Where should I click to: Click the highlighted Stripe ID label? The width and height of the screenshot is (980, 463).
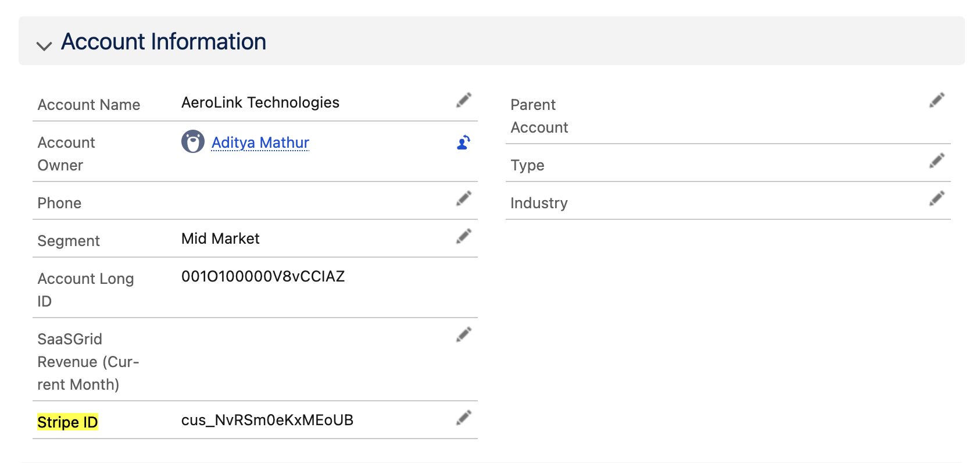pyautogui.click(x=67, y=422)
